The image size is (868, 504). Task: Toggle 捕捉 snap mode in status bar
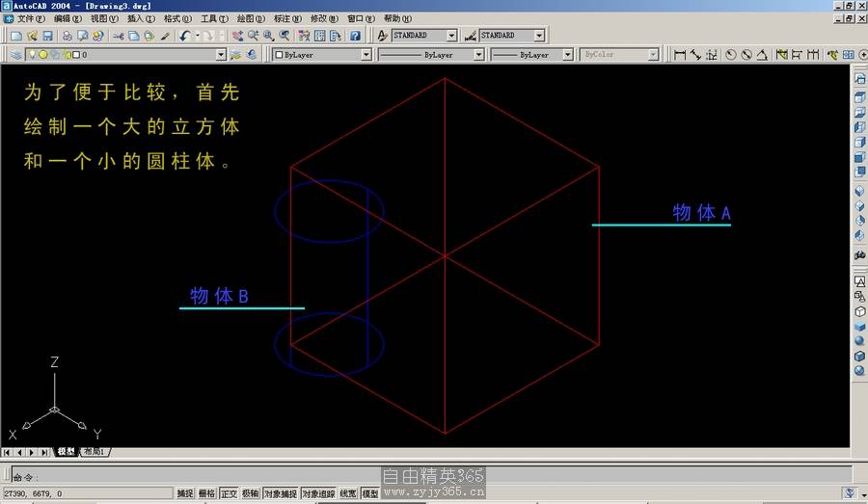(185, 493)
